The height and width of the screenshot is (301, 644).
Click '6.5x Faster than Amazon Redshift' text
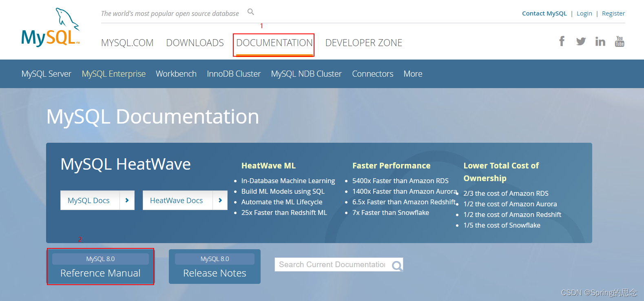coord(404,202)
